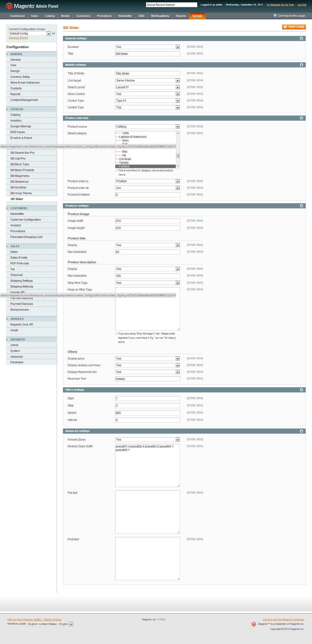Image resolution: width=312 pixels, height=644 pixels.
Task: Click scope help icon next to Default Config
Action: (53, 33)
